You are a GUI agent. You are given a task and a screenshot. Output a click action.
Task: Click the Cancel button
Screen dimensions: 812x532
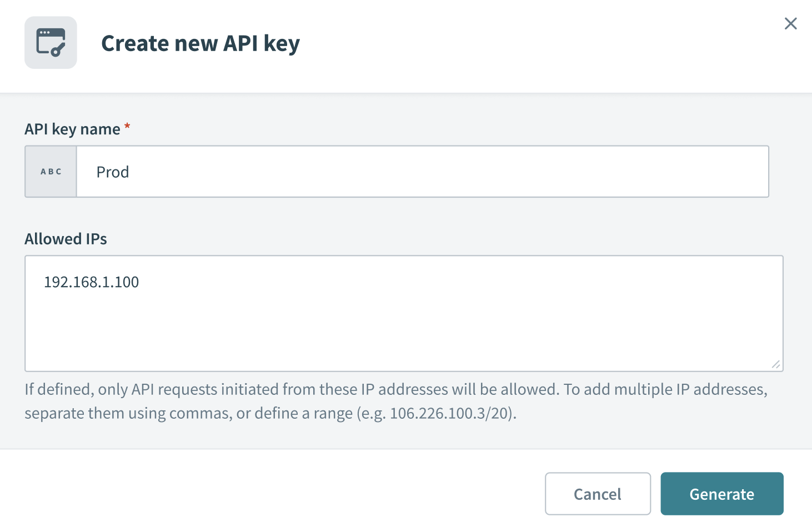[x=598, y=494]
